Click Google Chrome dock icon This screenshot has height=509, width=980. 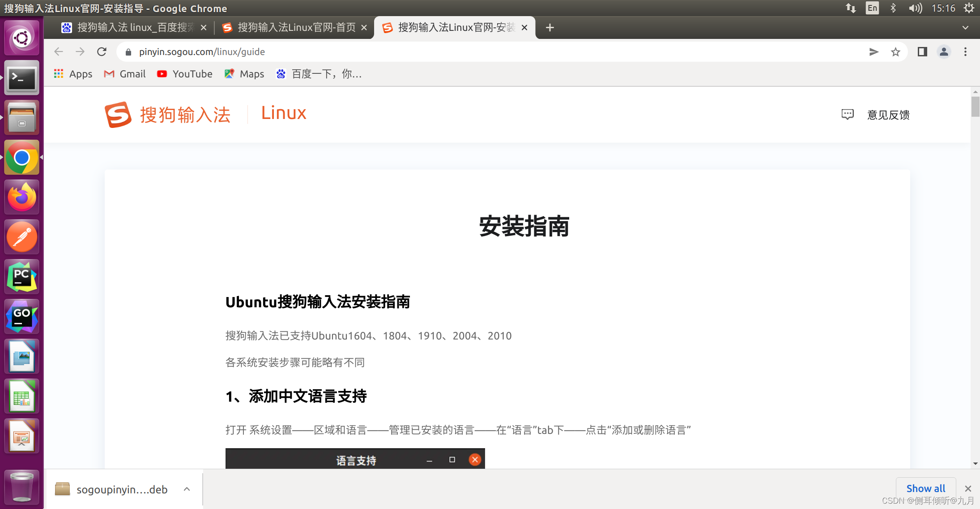tap(21, 157)
